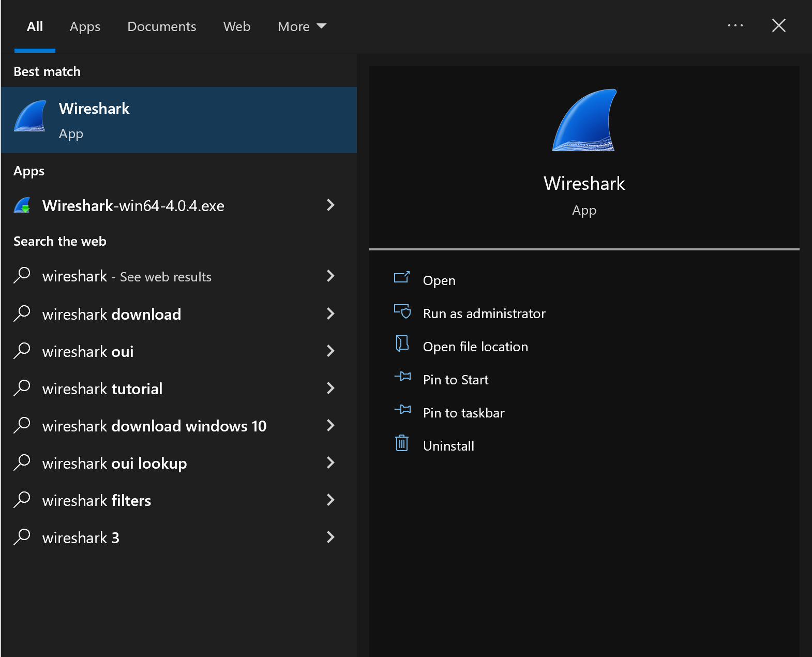Click the Open icon in actions list
This screenshot has height=657, width=812.
click(402, 278)
